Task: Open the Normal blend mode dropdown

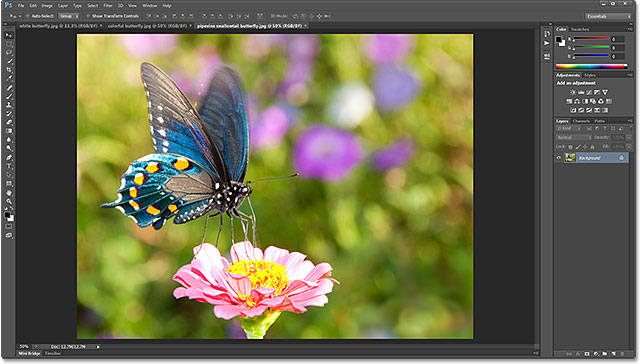Action: pos(573,138)
